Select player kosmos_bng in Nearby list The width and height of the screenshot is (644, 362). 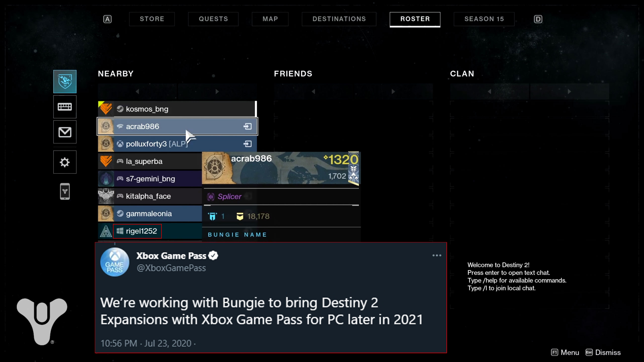click(x=177, y=109)
